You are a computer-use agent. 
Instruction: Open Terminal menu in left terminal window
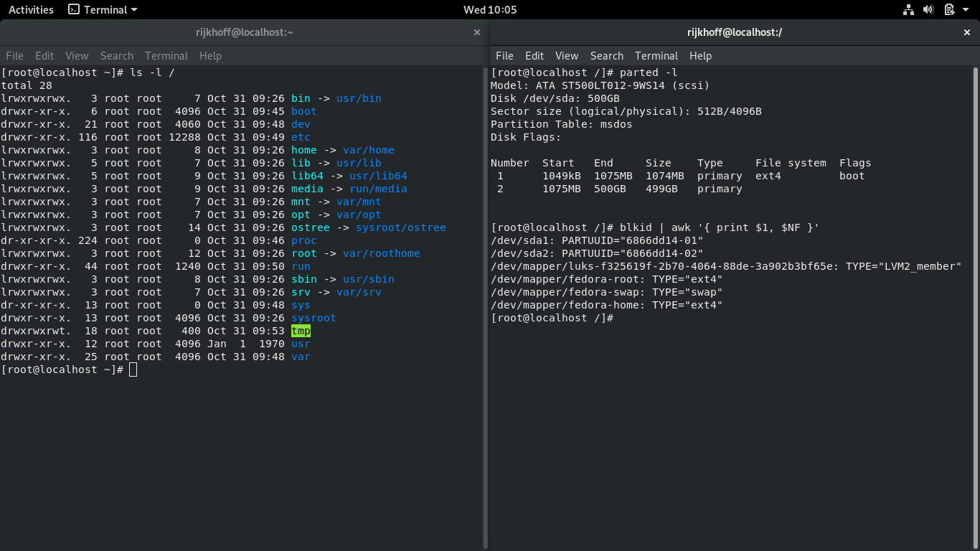click(166, 55)
